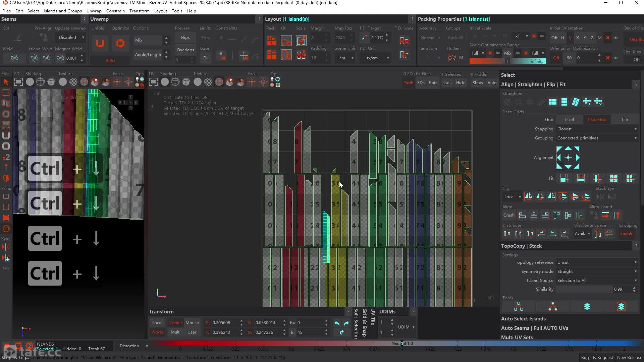
Task: Click the Align Island horizontal arrow icon
Action: point(605,215)
